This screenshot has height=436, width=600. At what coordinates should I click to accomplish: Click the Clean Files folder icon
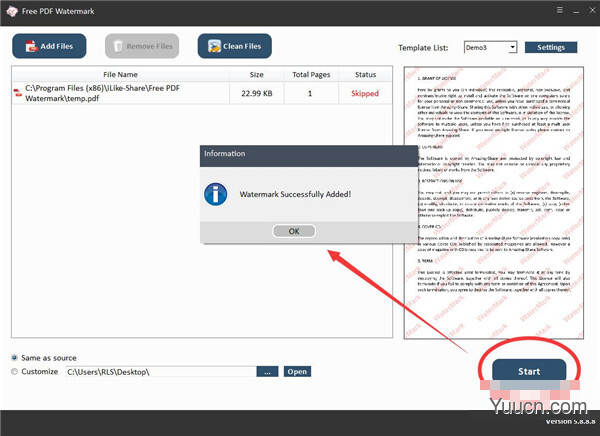coord(214,46)
